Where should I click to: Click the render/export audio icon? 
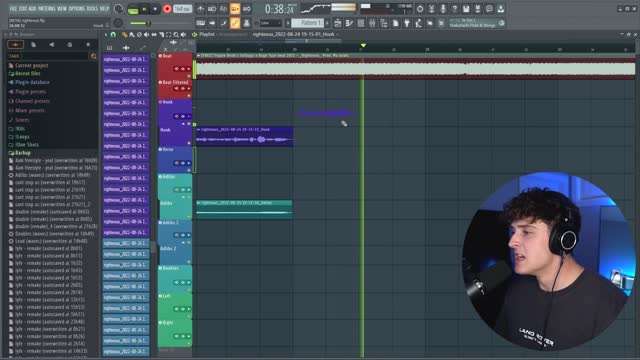[478, 9]
